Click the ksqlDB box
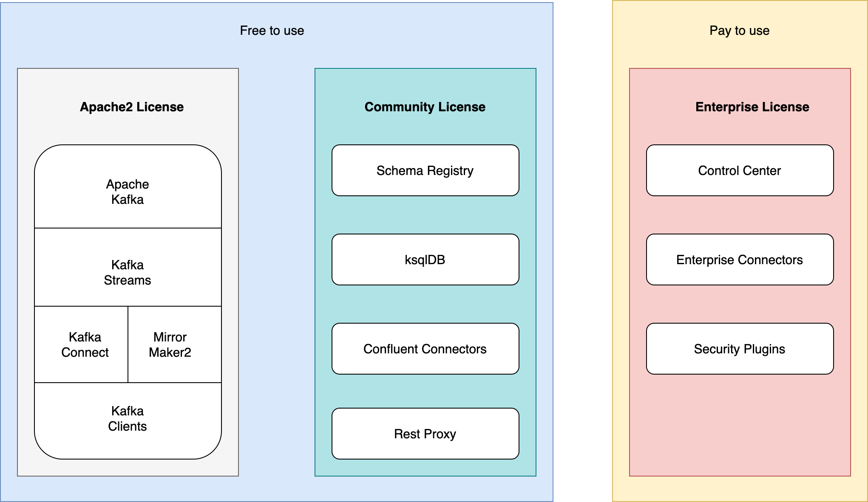The height and width of the screenshot is (502, 868). (425, 259)
